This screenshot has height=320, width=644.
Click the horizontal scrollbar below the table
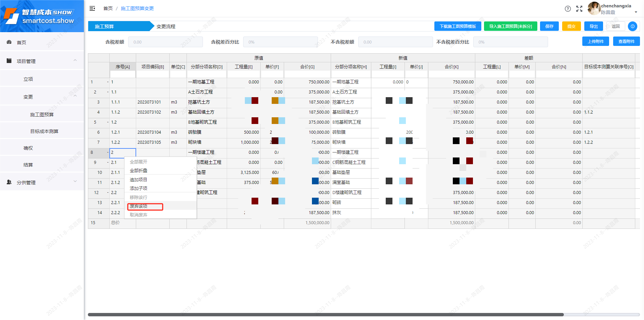coord(325,315)
